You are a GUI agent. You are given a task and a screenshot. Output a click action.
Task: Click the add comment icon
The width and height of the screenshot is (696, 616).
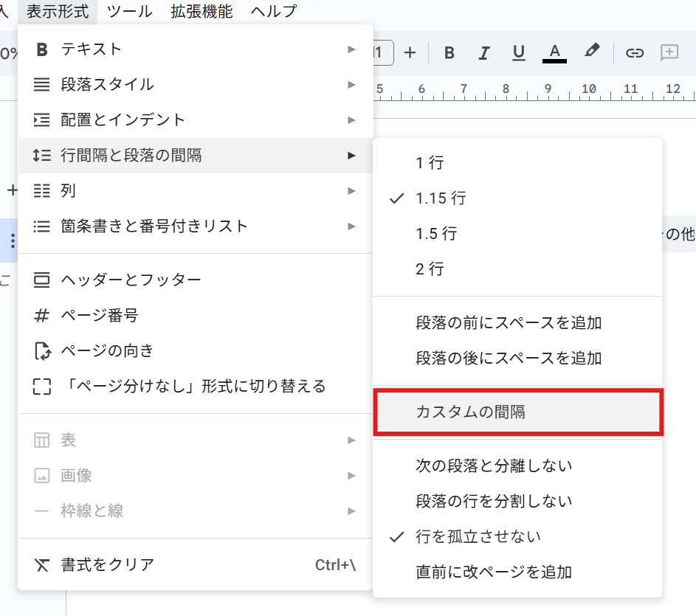click(x=669, y=52)
